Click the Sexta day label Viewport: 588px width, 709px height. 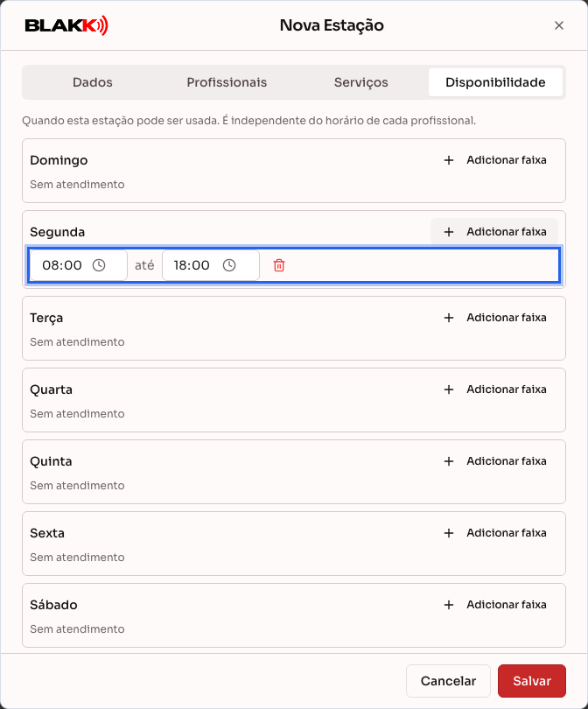point(47,533)
